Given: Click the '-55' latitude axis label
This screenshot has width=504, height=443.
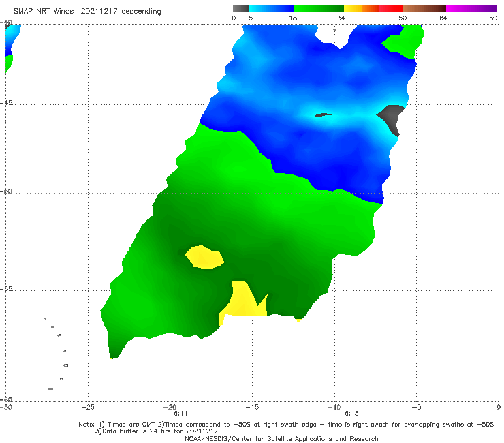Looking at the screenshot, I should [6, 289].
